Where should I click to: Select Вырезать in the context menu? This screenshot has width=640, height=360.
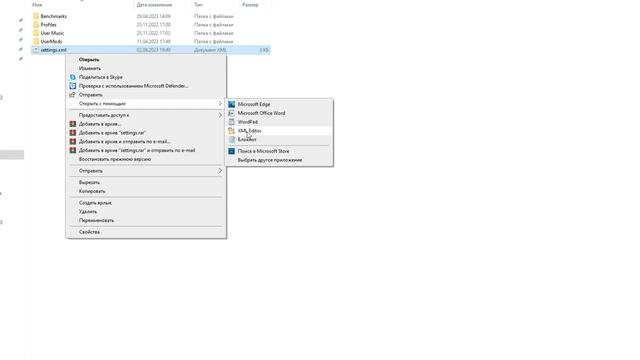(x=89, y=182)
